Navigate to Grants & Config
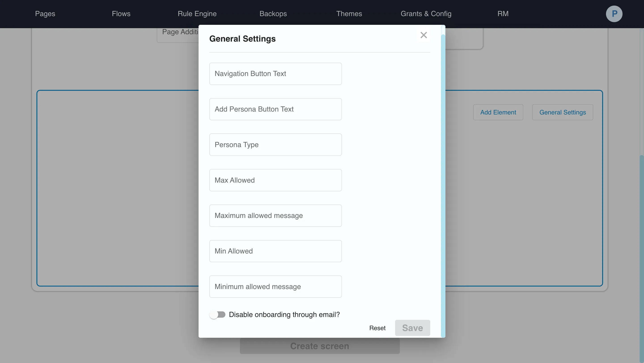Image resolution: width=644 pixels, height=363 pixels. (426, 14)
